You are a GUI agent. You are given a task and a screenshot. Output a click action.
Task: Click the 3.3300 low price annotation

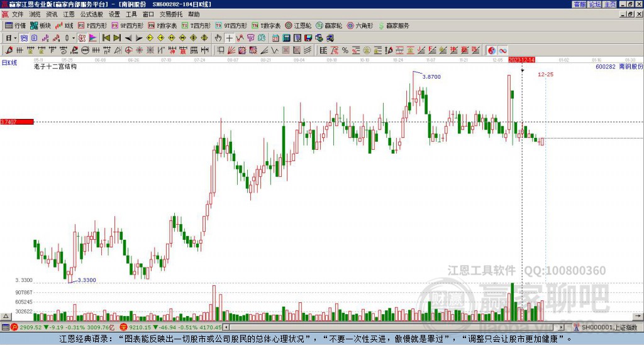[87, 280]
